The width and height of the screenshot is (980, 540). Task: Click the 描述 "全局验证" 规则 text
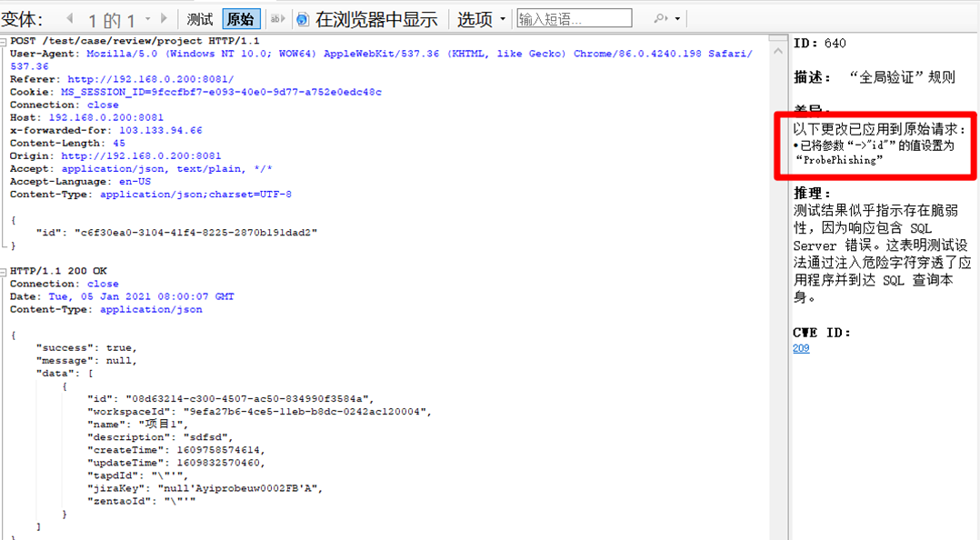874,77
